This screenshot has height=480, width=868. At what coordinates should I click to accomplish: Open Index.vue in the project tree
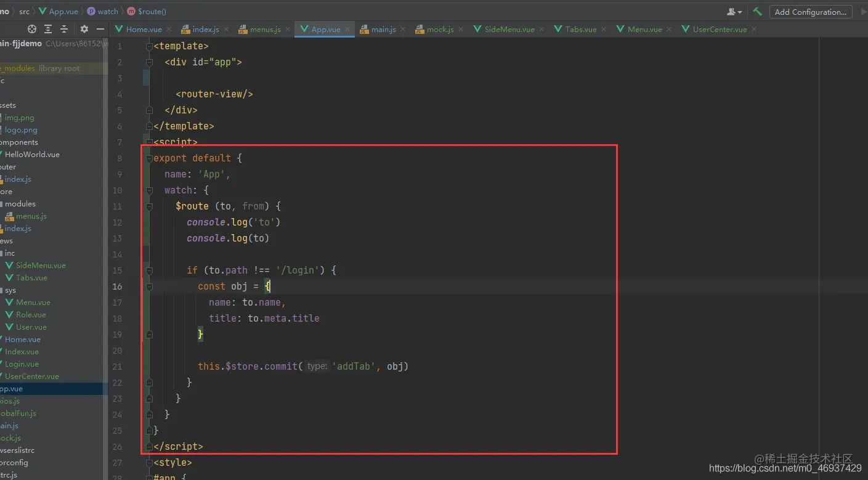pyautogui.click(x=22, y=352)
